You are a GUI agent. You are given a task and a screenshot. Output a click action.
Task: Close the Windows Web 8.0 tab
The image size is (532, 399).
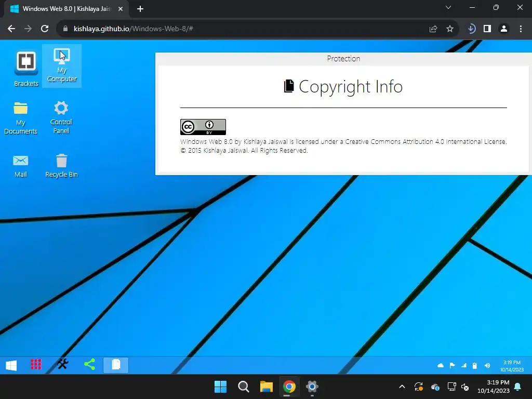[x=121, y=9]
